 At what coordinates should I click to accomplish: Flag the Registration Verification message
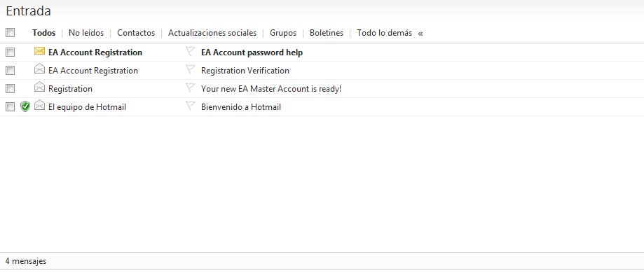pyautogui.click(x=190, y=69)
